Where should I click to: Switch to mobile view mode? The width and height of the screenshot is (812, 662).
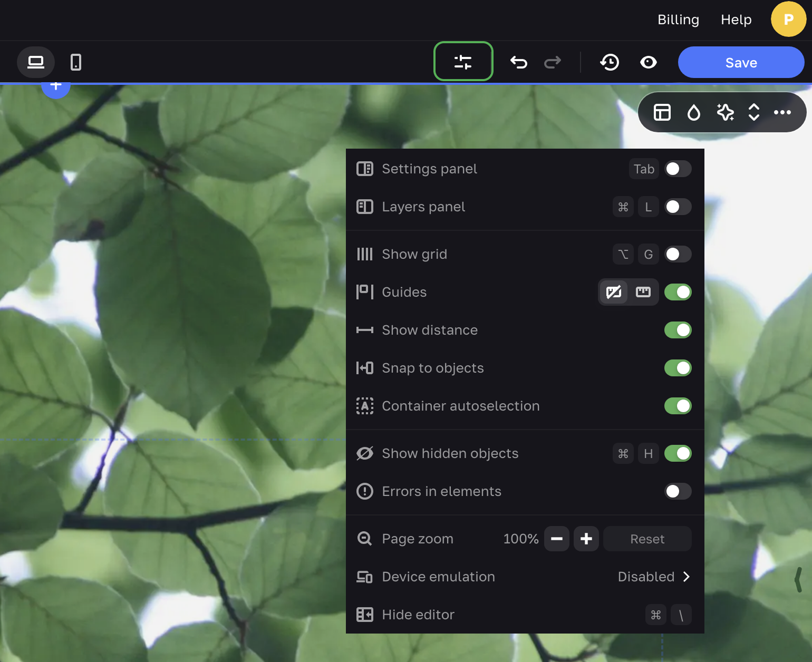[x=76, y=62]
